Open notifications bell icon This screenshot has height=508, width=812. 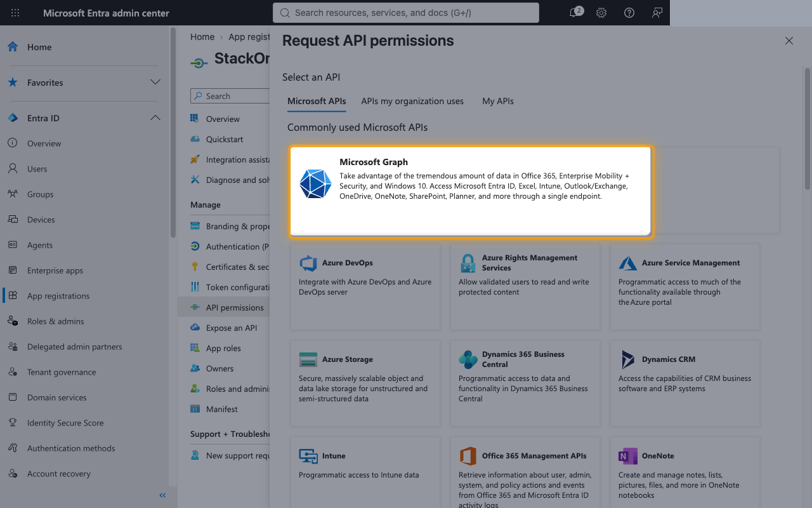pyautogui.click(x=575, y=13)
